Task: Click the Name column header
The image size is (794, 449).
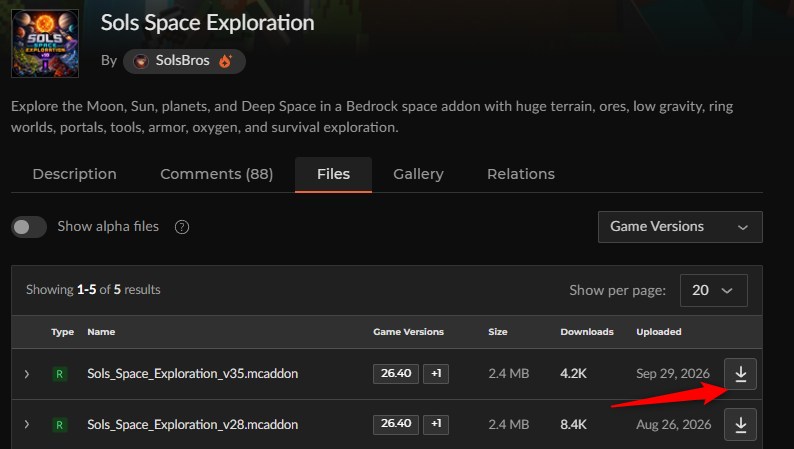Action: point(101,332)
